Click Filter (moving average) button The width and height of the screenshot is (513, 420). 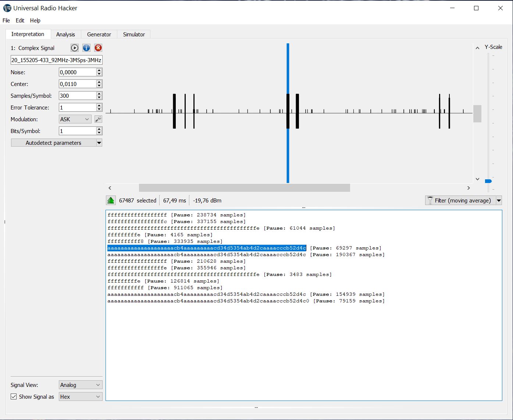tap(460, 200)
